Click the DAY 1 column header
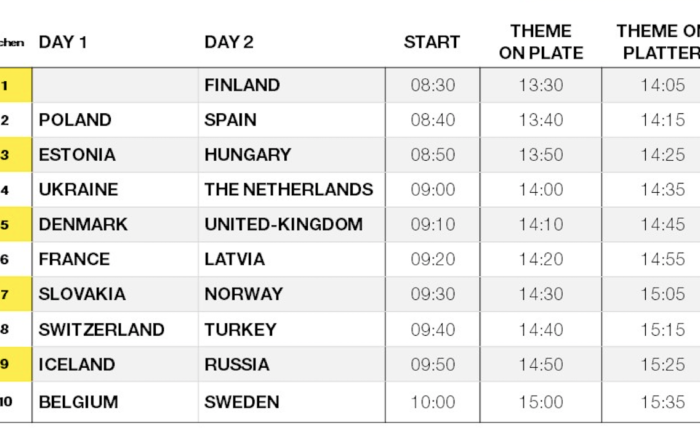Screen dimensions: 700x441 pyautogui.click(x=63, y=42)
